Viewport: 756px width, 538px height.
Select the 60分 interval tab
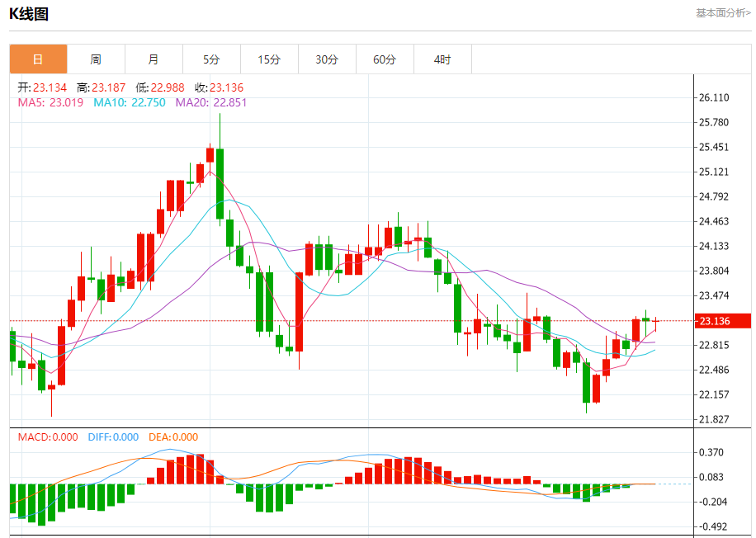[385, 59]
